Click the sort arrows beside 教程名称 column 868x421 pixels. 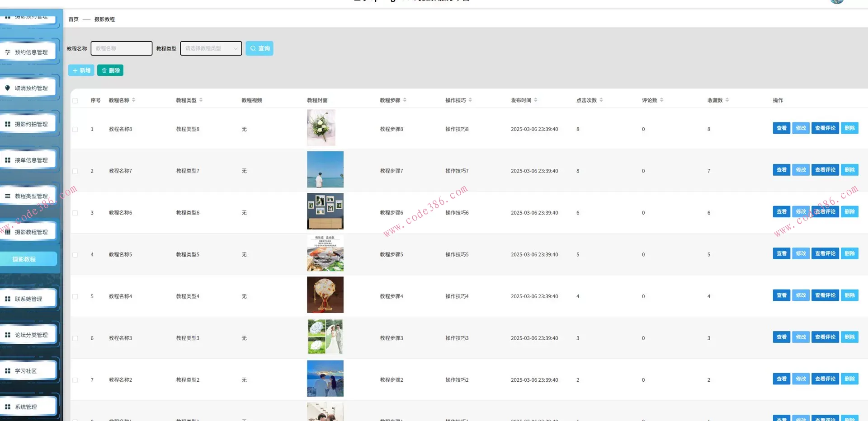[134, 100]
